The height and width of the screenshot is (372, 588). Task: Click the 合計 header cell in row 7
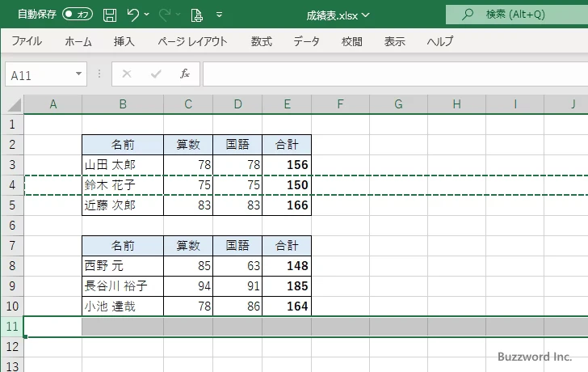(287, 246)
